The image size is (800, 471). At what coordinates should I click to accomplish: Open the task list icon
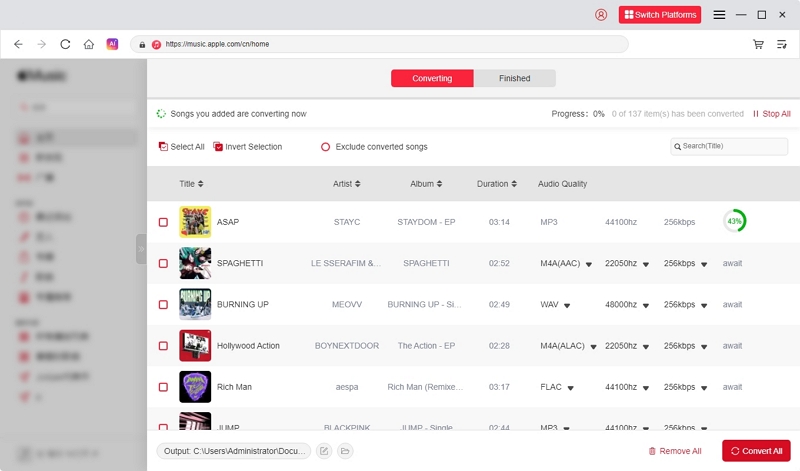782,44
